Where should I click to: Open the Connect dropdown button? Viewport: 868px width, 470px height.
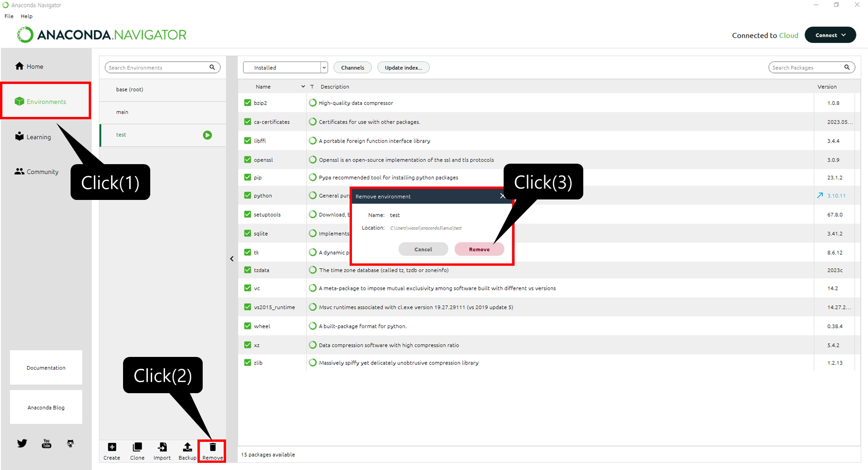(830, 35)
